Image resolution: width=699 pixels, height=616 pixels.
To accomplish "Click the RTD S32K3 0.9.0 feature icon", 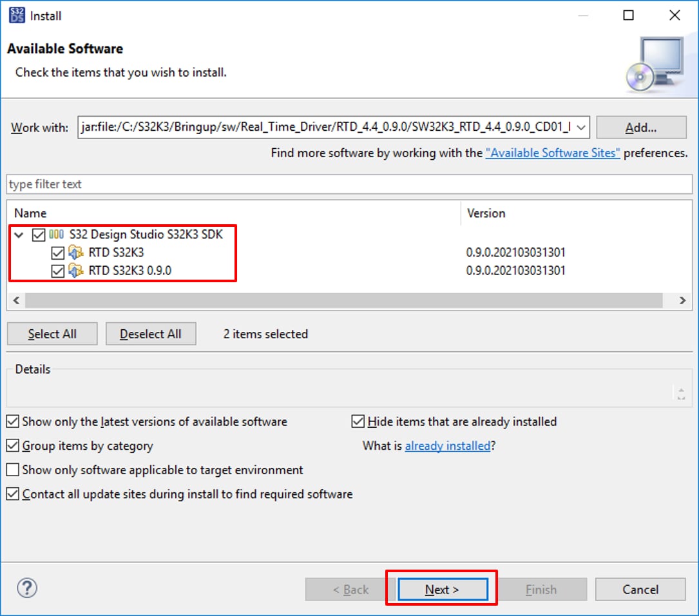I will (76, 271).
